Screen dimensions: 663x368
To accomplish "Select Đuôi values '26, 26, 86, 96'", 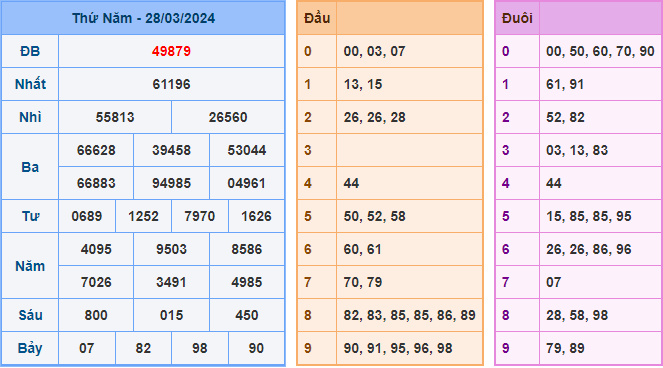I will pyautogui.click(x=589, y=249).
